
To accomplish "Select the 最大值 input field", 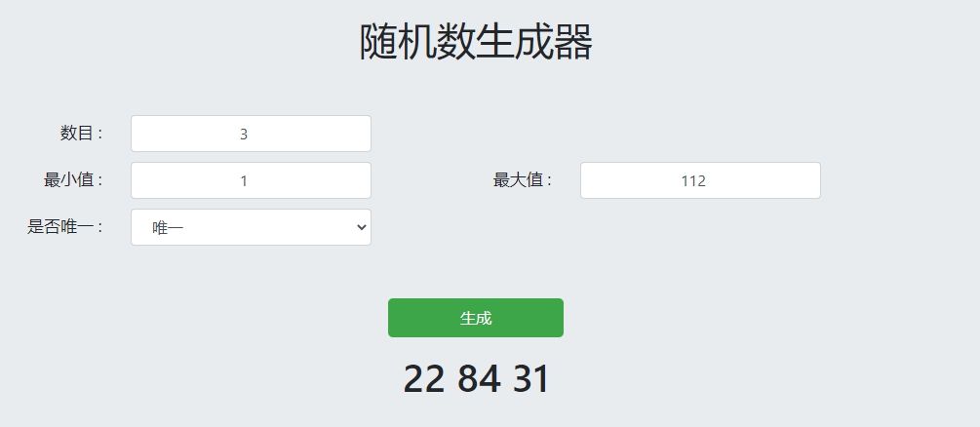I will 699,180.
